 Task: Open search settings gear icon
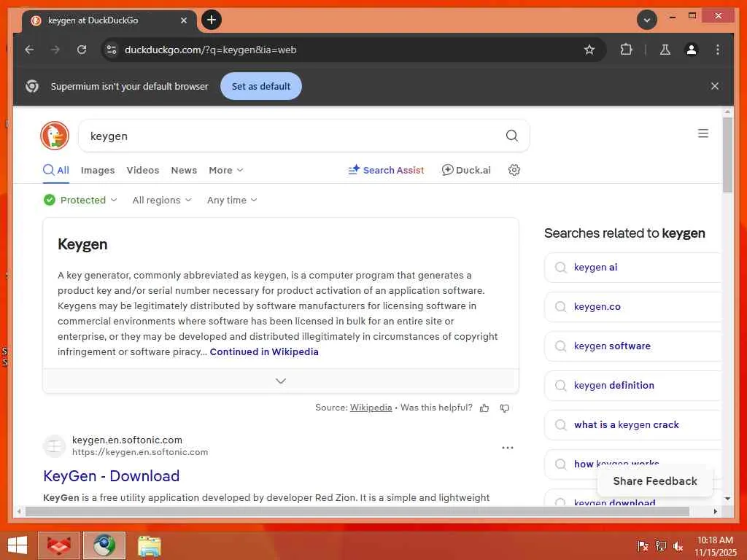pyautogui.click(x=514, y=170)
